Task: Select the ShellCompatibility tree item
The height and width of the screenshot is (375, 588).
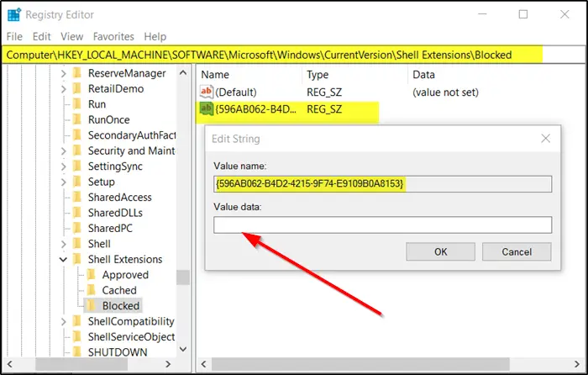Action: point(131,321)
